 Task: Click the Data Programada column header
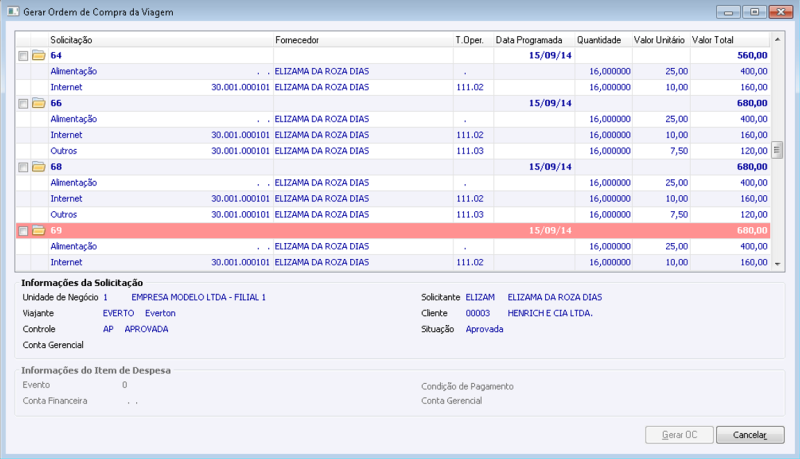(x=534, y=40)
